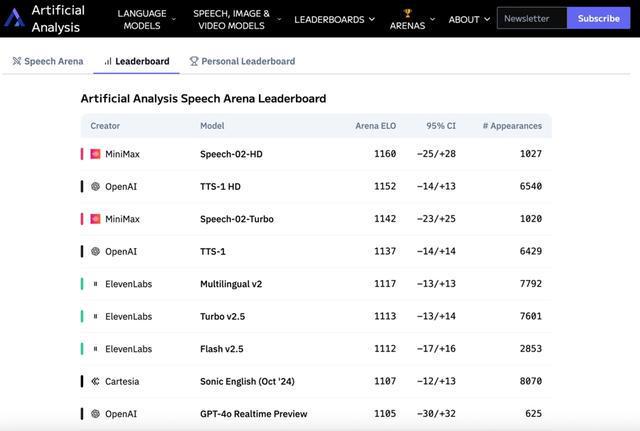Viewport: 640px width, 431px height.
Task: Open the About dropdown menu
Action: [x=469, y=19]
